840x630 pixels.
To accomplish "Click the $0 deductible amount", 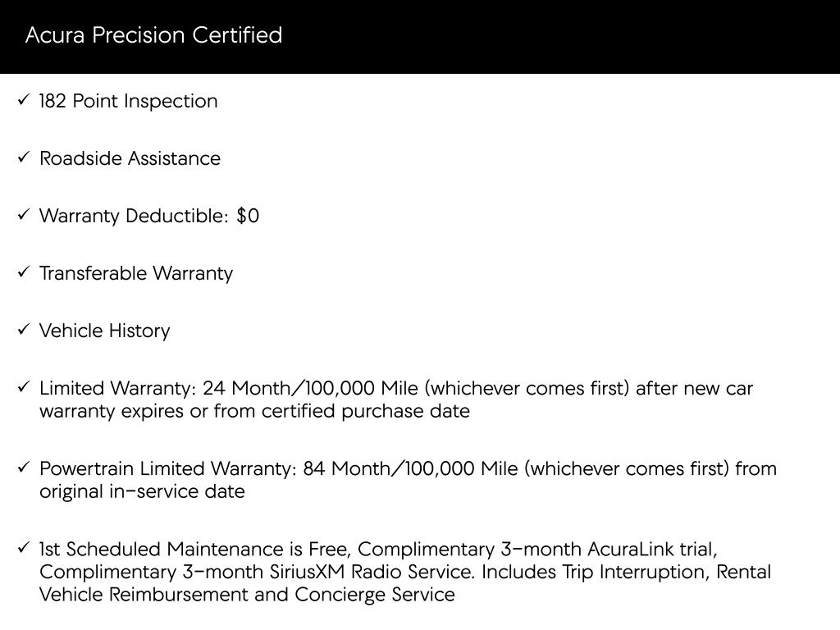I will click(x=247, y=216).
